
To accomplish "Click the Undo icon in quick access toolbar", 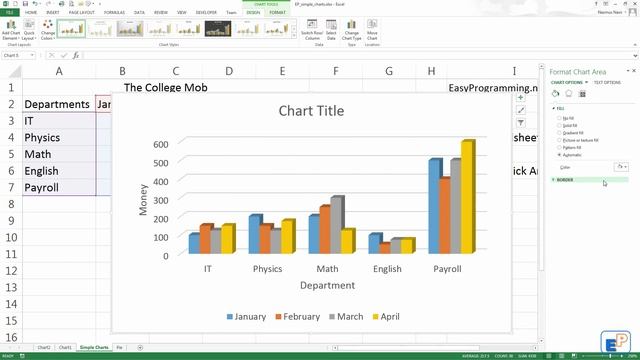I will pos(35,4).
